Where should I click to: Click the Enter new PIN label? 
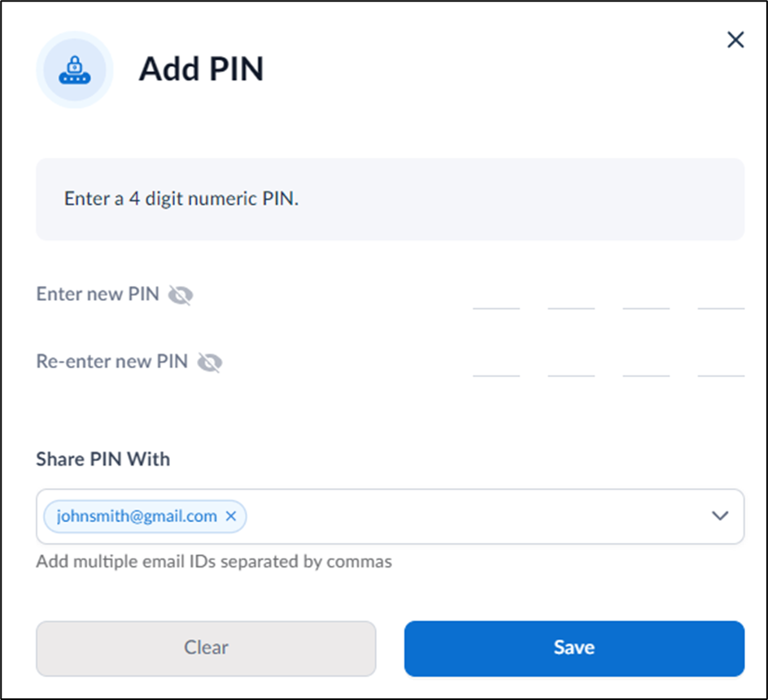[98, 293]
